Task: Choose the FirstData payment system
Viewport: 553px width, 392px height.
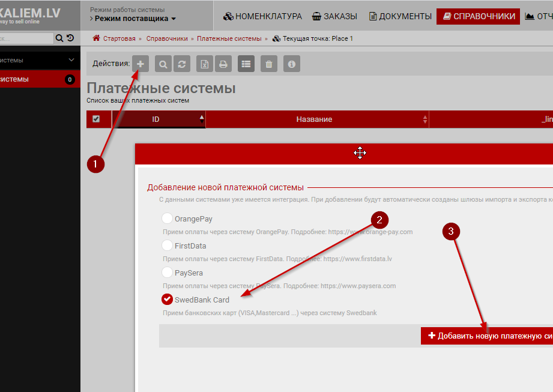Action: tap(167, 246)
